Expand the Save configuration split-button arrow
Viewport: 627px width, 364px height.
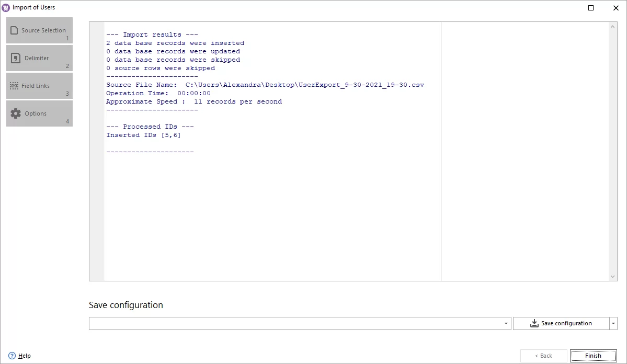point(614,323)
